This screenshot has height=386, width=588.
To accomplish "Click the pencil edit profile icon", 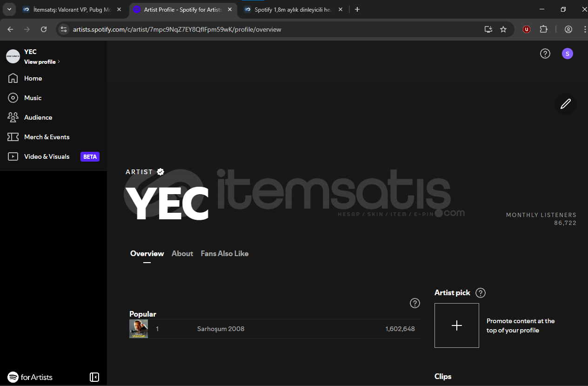I will (565, 104).
